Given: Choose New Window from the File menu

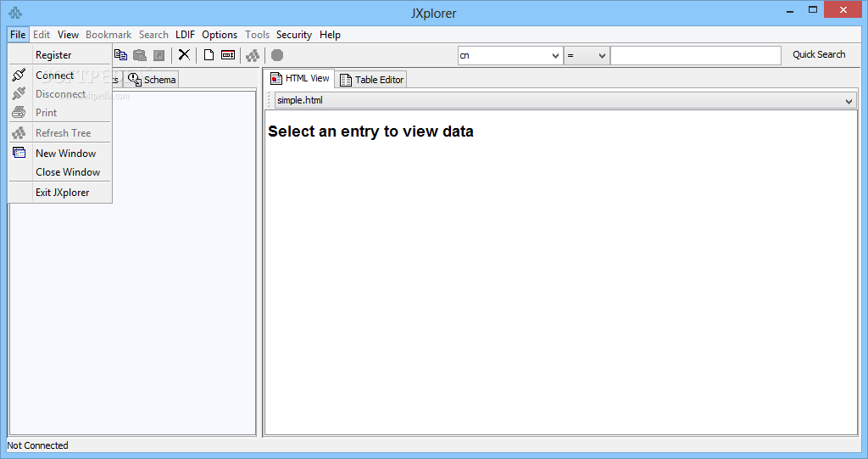Looking at the screenshot, I should click(60, 153).
